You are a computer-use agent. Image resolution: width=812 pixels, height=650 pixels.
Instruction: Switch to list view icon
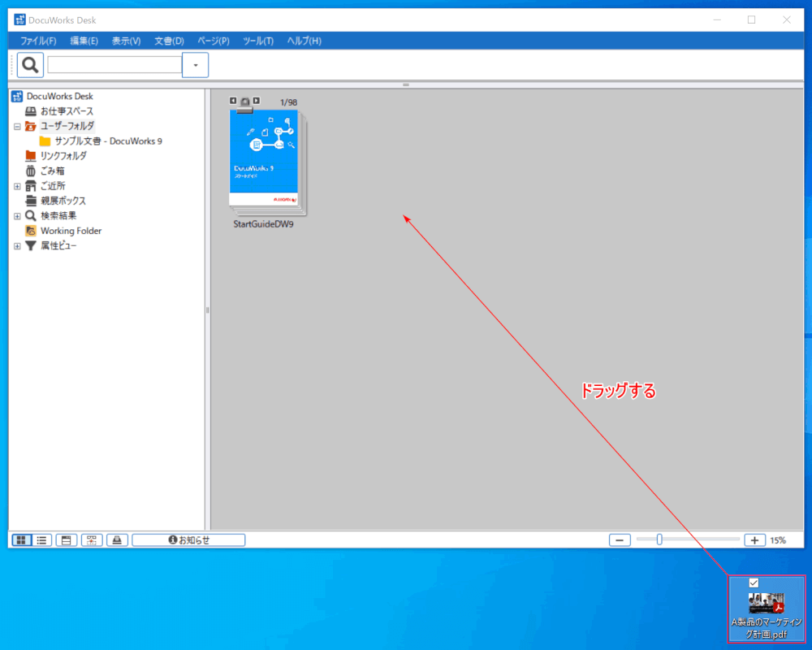click(41, 540)
